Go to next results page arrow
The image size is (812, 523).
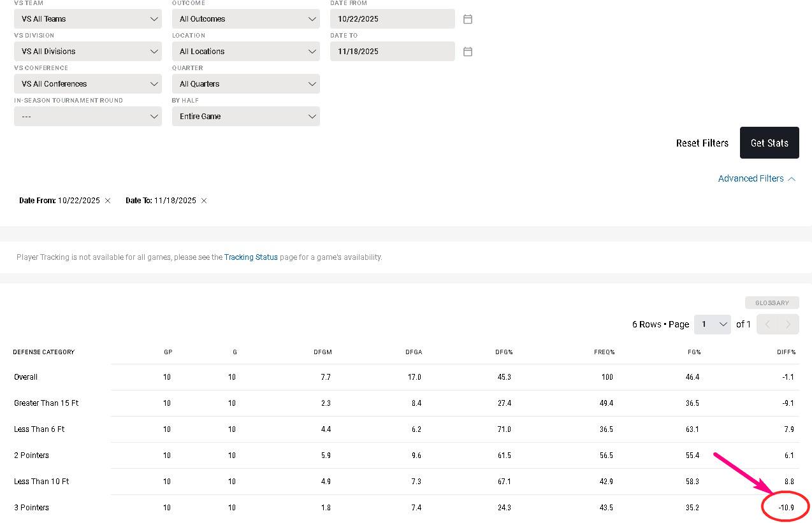pos(788,324)
